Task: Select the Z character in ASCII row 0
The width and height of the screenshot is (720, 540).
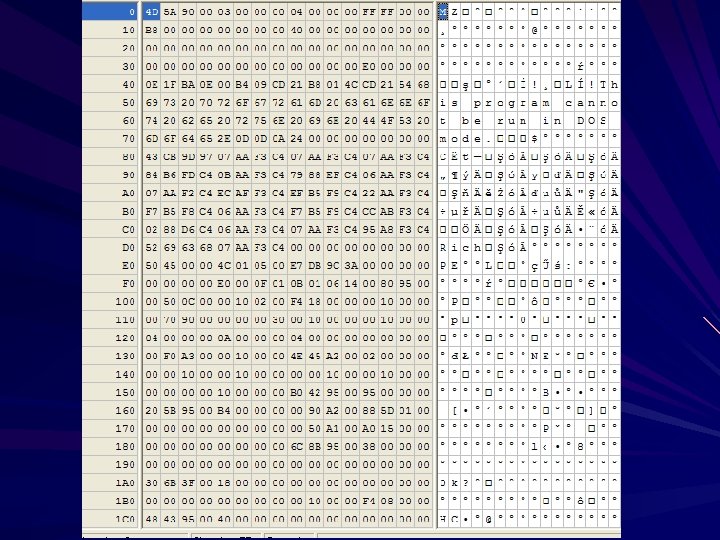Action: click(x=454, y=12)
